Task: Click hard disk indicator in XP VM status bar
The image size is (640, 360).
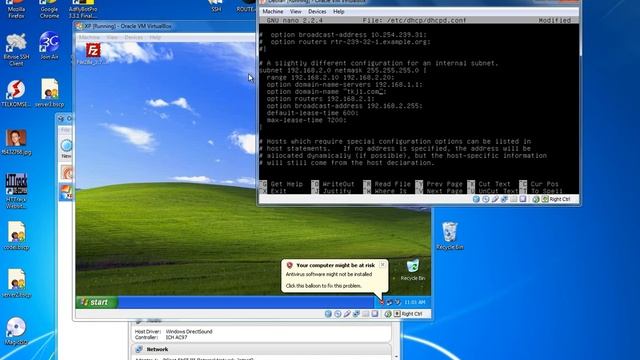Action: coord(328,314)
